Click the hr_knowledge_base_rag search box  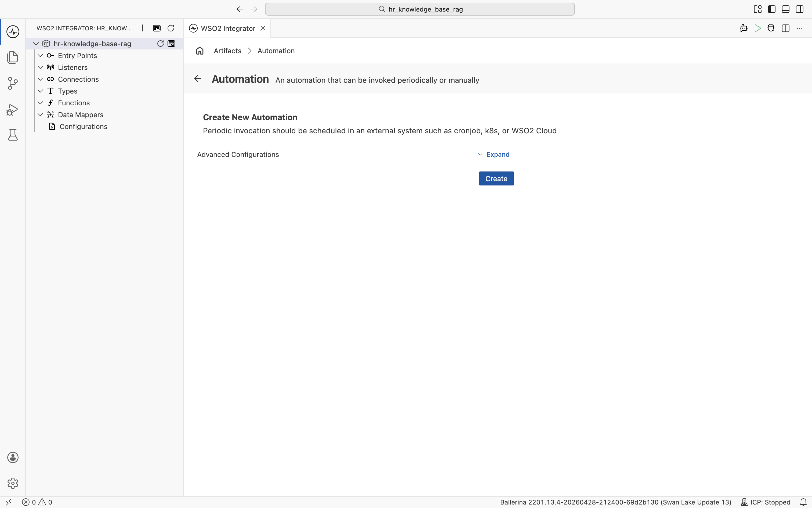coord(420,9)
